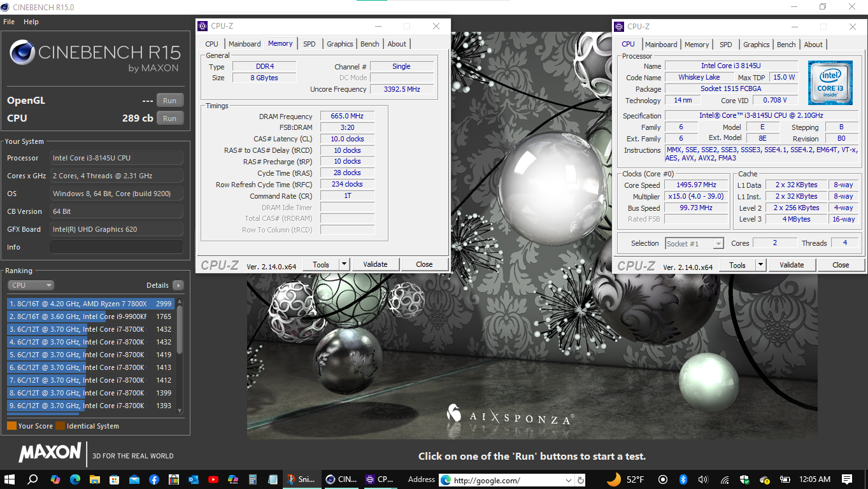Screen dimensions: 868x489
Task: Click DRAM Frequency value 665.0 MHz
Action: pos(347,117)
